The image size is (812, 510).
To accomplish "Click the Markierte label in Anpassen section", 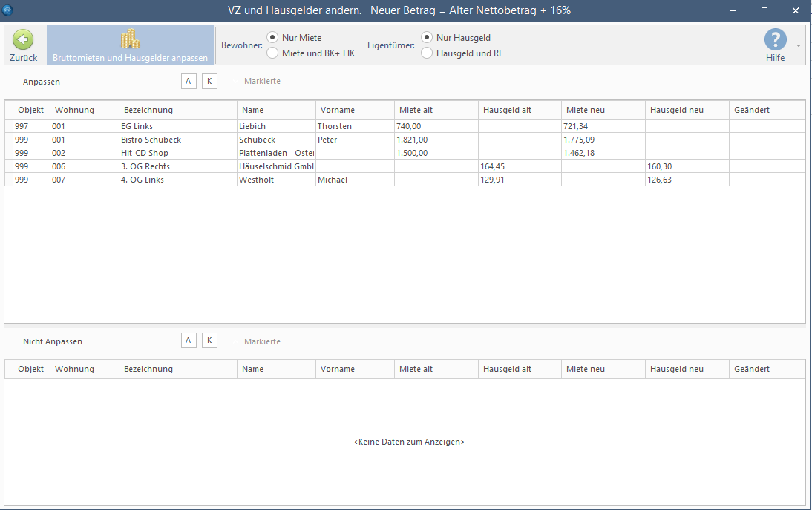I will [x=262, y=81].
